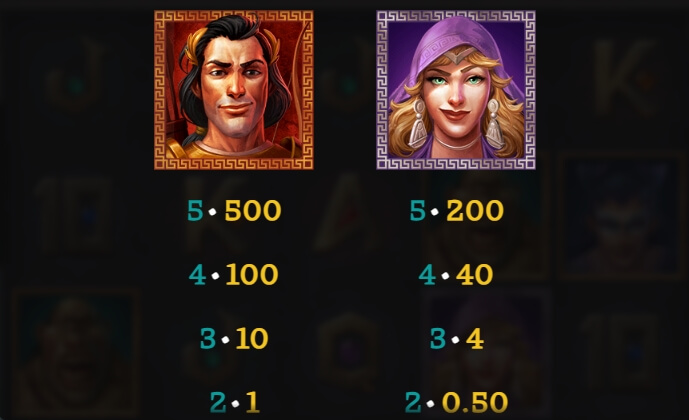Click the red Greek-key frame border
Viewport: 689px width, 420px height.
pos(234,164)
